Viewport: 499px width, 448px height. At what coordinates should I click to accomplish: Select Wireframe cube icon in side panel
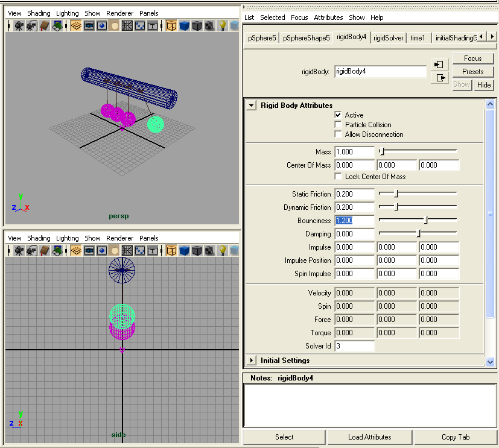[171, 251]
